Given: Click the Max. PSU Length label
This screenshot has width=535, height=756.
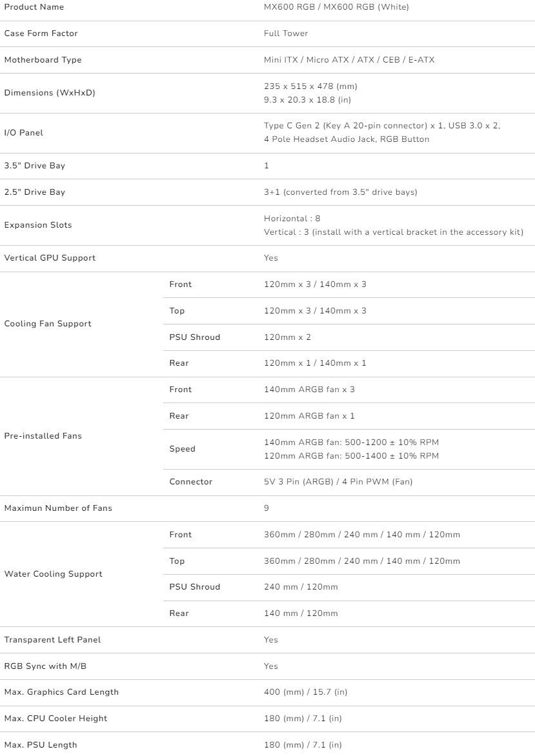Looking at the screenshot, I should click(41, 745).
